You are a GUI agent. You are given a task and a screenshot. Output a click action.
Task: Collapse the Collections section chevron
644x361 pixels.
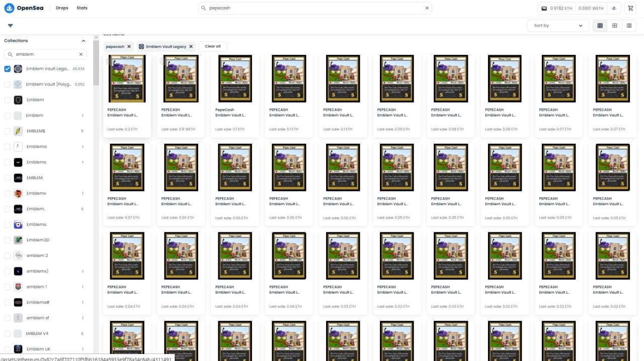tap(84, 41)
